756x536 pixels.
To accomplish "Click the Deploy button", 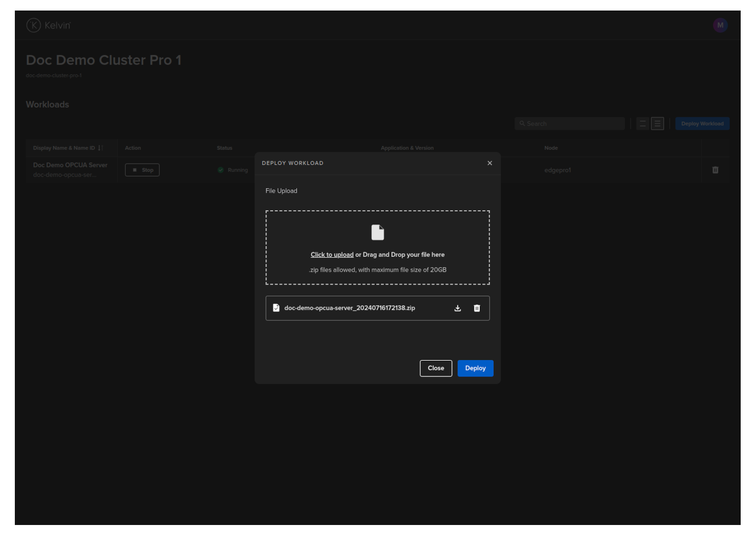I will [475, 368].
